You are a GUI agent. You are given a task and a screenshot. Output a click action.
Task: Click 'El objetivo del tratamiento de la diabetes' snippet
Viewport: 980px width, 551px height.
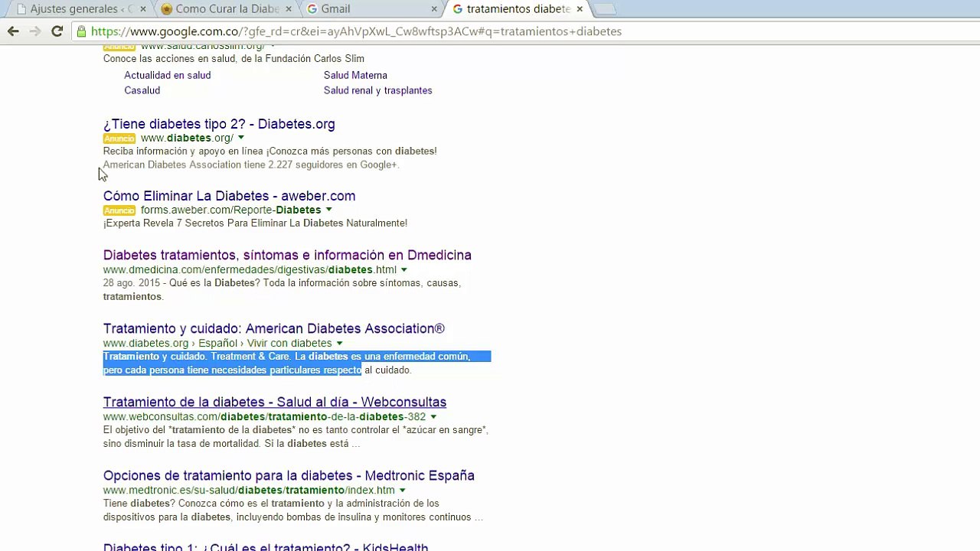(x=296, y=437)
